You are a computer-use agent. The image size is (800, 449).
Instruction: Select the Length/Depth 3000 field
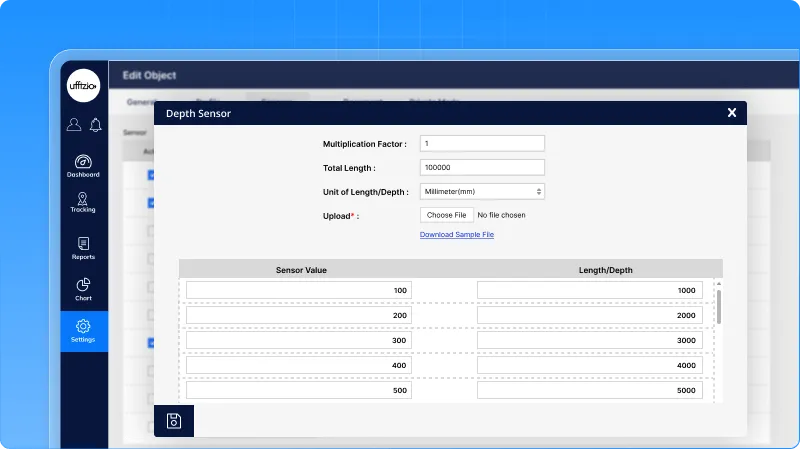pyautogui.click(x=589, y=340)
